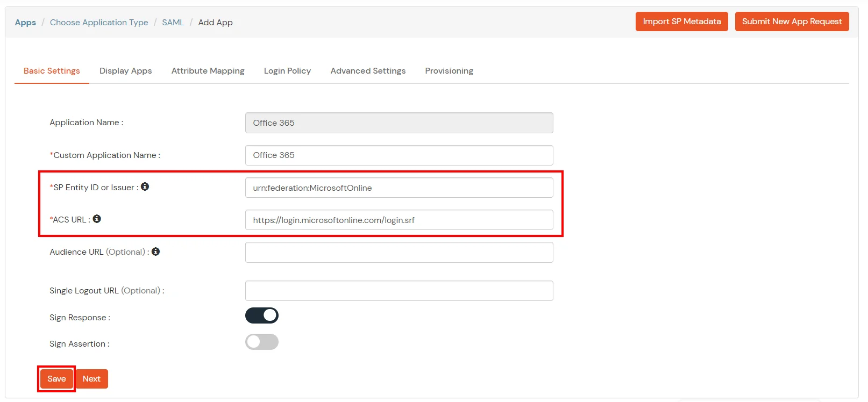Switch to the Basic Settings tab
The width and height of the screenshot is (868, 402).
pyautogui.click(x=52, y=71)
